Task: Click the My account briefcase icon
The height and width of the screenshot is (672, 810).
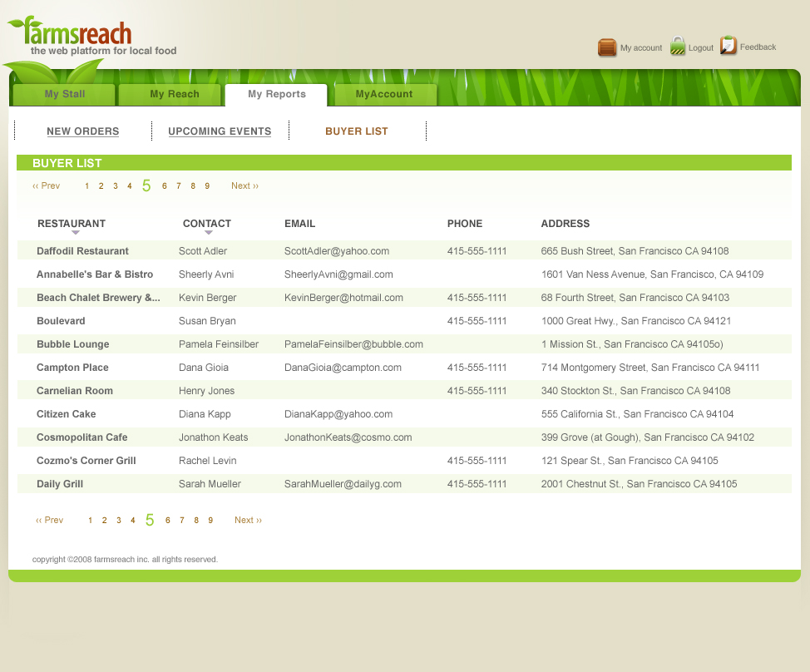Action: coord(607,47)
